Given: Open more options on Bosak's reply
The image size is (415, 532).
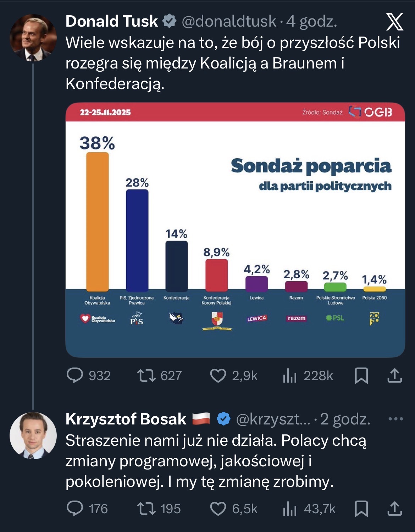Looking at the screenshot, I should click(395, 419).
